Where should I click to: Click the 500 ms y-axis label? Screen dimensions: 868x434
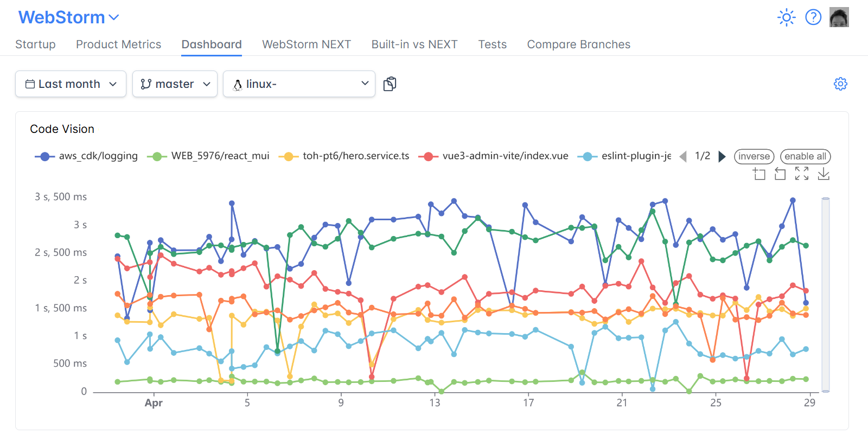70,363
